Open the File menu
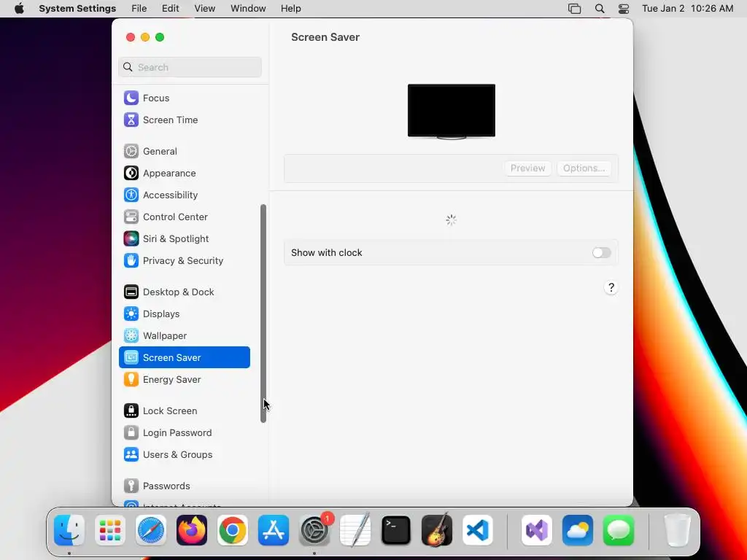Viewport: 747px width, 560px height. (139, 9)
